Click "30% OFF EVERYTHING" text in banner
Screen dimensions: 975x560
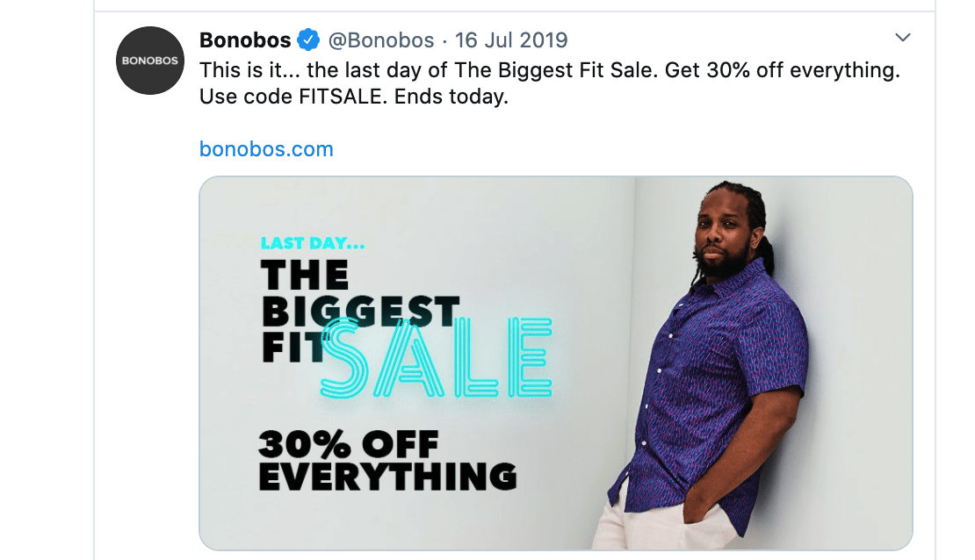tap(386, 461)
